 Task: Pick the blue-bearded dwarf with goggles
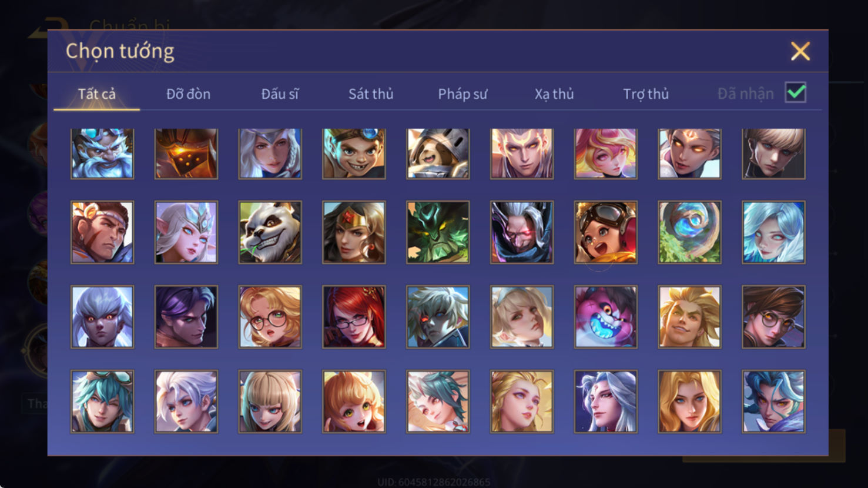102,153
